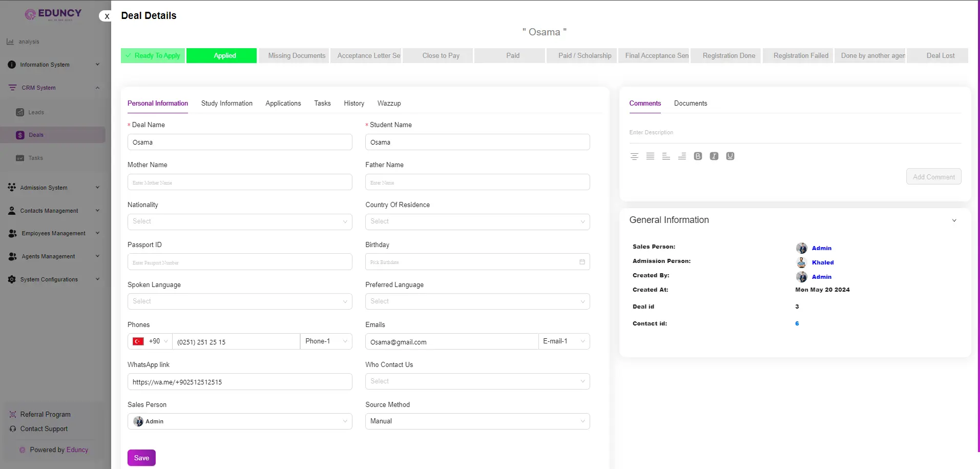
Task: Toggle underline formatting in comment editor
Action: 730,156
